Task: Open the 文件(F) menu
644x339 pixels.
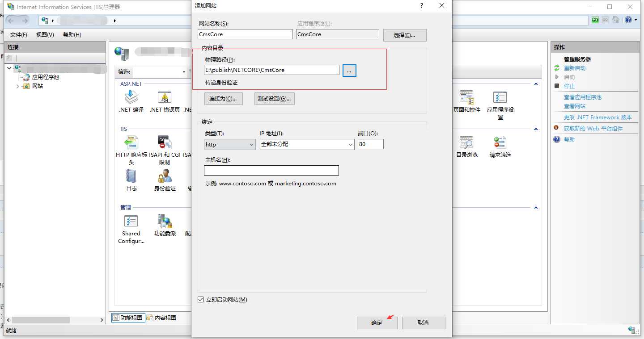Action: (19, 34)
